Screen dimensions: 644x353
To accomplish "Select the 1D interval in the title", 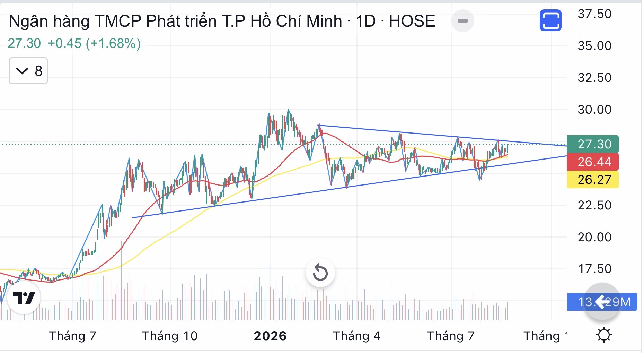I will [x=366, y=21].
